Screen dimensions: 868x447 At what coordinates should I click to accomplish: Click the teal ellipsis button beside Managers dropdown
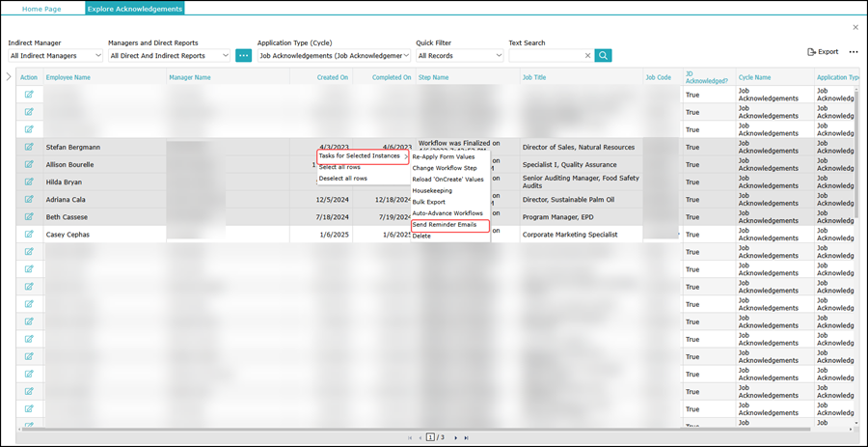243,56
